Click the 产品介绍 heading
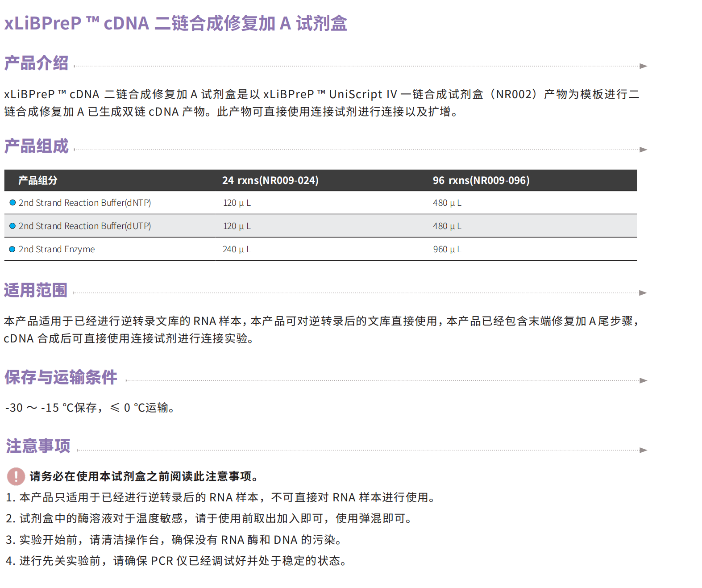 pyautogui.click(x=37, y=63)
